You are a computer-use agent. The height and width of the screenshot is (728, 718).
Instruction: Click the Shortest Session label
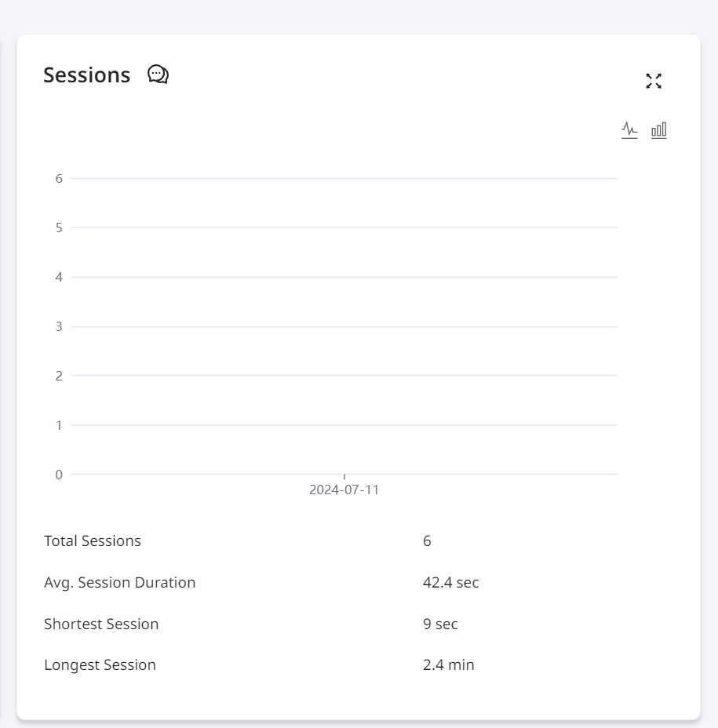point(101,624)
